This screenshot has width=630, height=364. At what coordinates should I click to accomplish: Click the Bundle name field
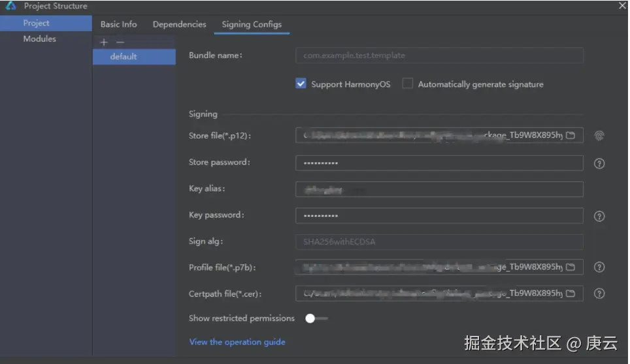(x=439, y=56)
